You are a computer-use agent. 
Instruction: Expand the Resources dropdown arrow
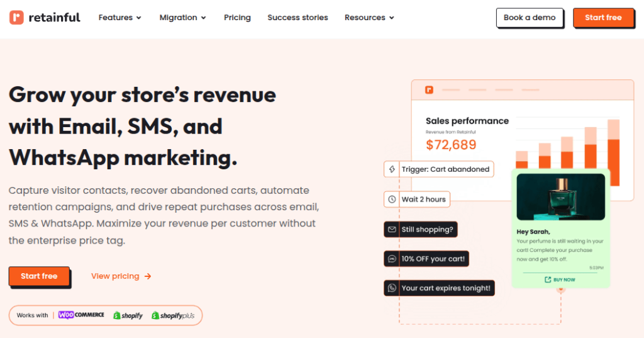click(x=391, y=18)
